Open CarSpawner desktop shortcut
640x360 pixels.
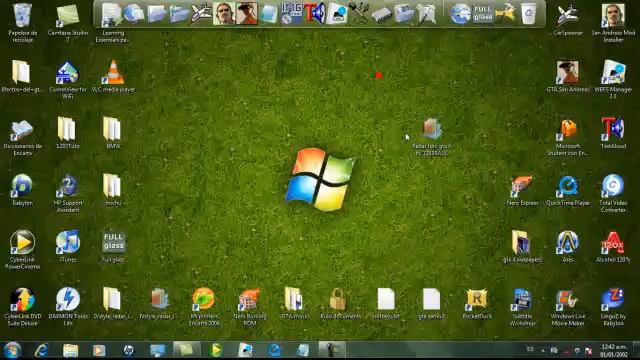coord(567,19)
